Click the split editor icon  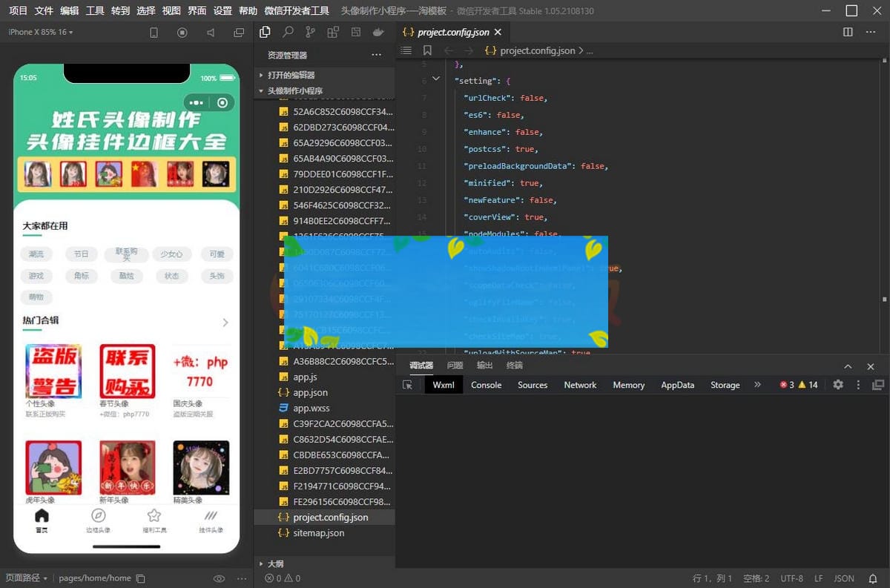(848, 33)
